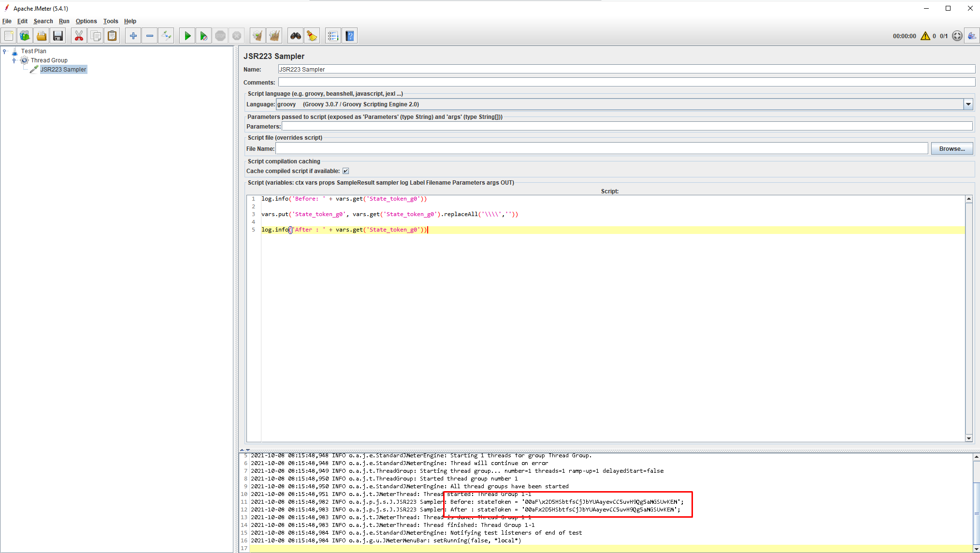Open the Help menu
Viewport: 980px width, 553px height.
tap(130, 21)
